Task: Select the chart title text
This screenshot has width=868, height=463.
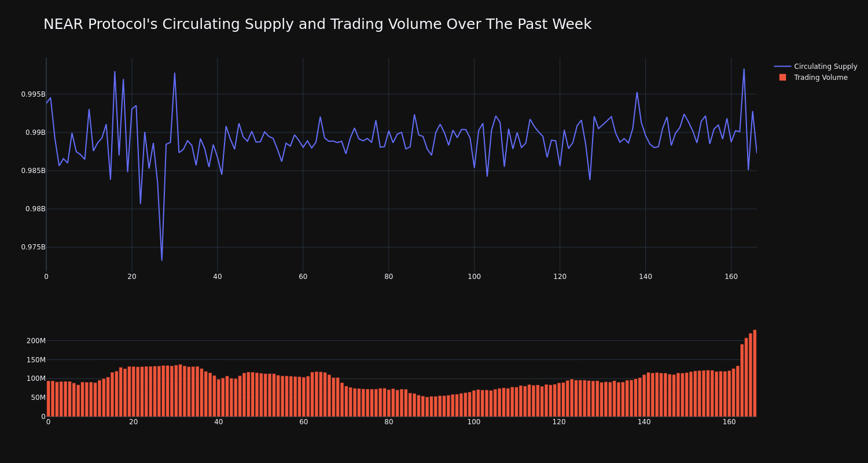Action: click(317, 24)
